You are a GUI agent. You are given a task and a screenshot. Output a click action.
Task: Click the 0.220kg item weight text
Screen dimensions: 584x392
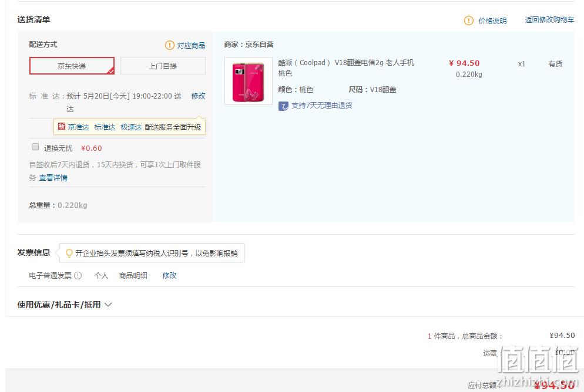click(x=469, y=75)
